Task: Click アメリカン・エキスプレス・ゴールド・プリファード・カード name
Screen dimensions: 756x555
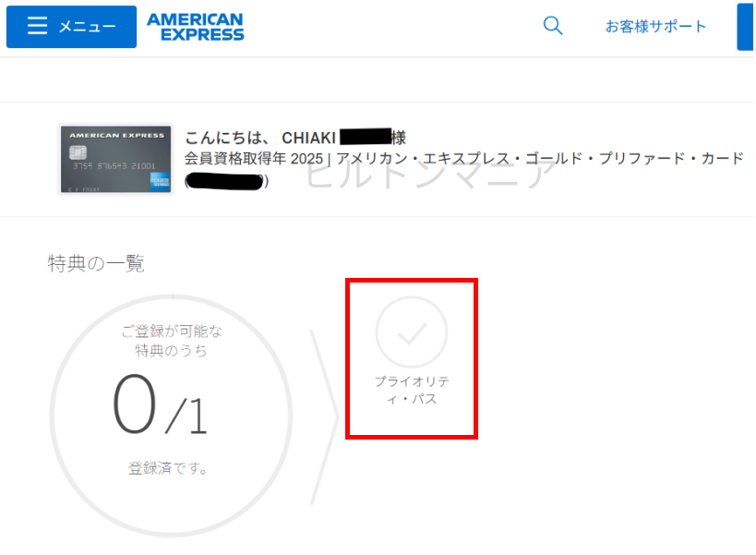Action: (x=540, y=159)
